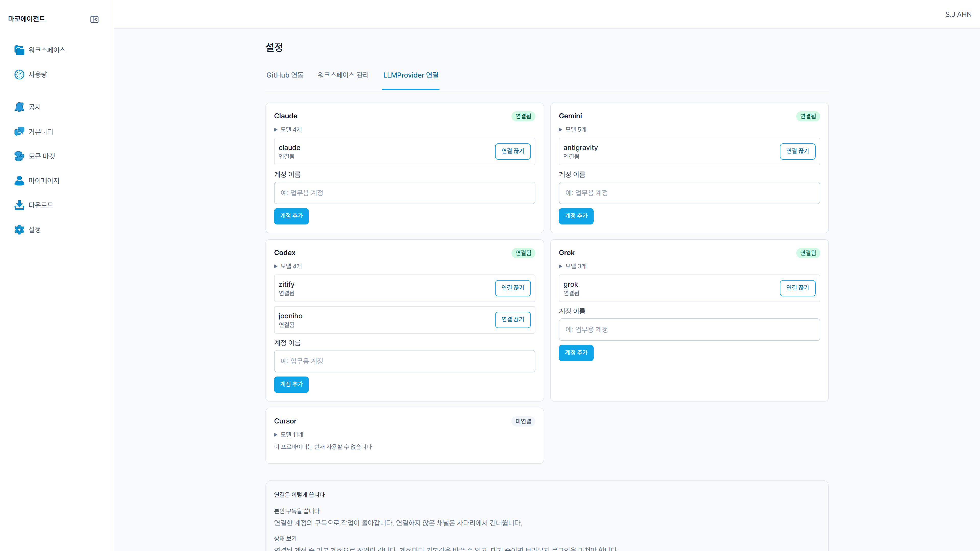Click Claude 연결됨 status badge
This screenshot has height=551, width=980.
click(x=523, y=116)
